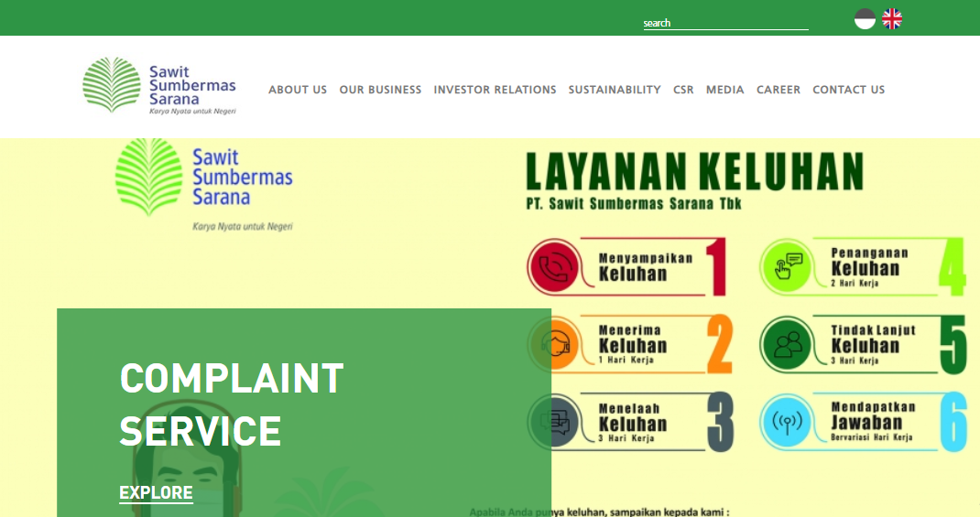980x517 pixels.
Task: Click the PT. Sawit Sumbermas Sarana Tbk subtitle
Action: click(x=634, y=203)
